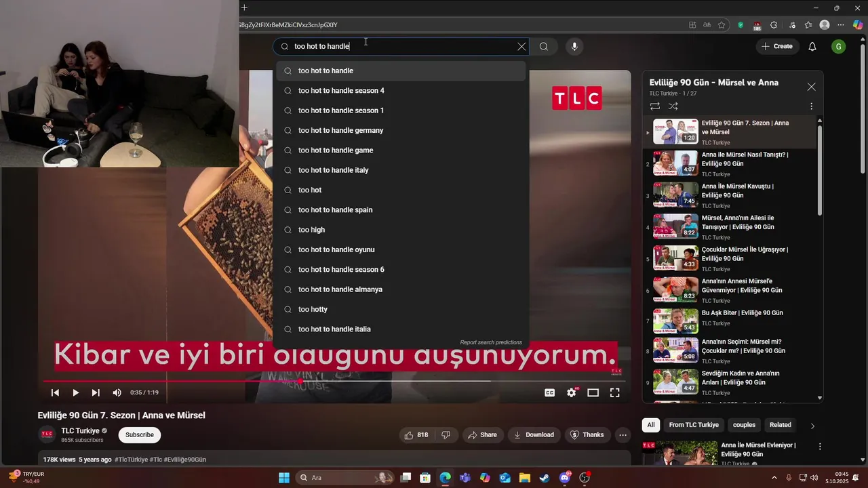Open the #Evliliğe90Gün hashtag link
The height and width of the screenshot is (488, 868).
[184, 460]
